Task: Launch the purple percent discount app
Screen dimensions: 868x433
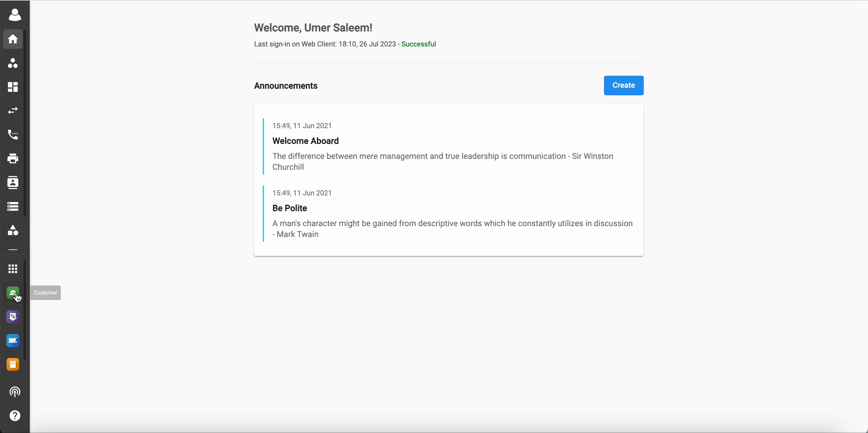Action: coord(13,317)
